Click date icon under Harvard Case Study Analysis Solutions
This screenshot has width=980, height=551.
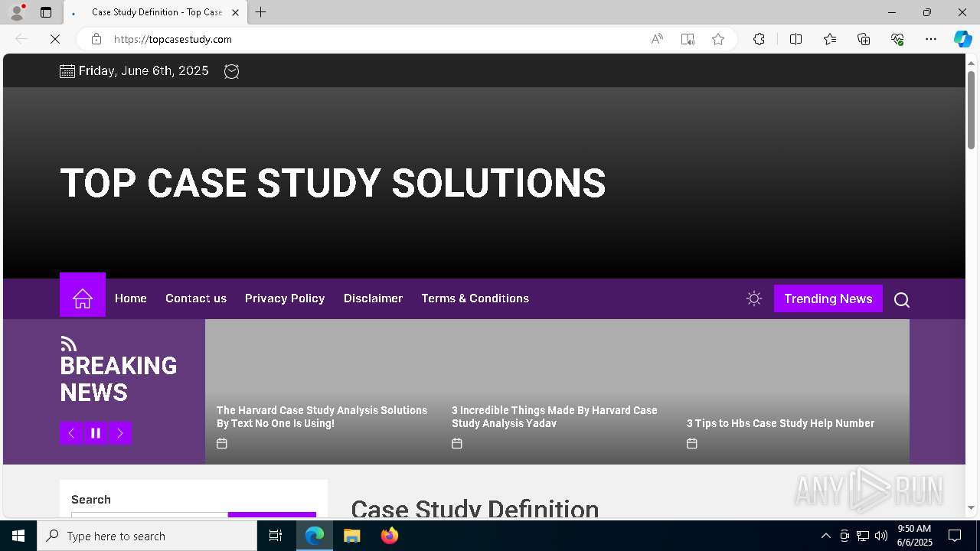(222, 443)
